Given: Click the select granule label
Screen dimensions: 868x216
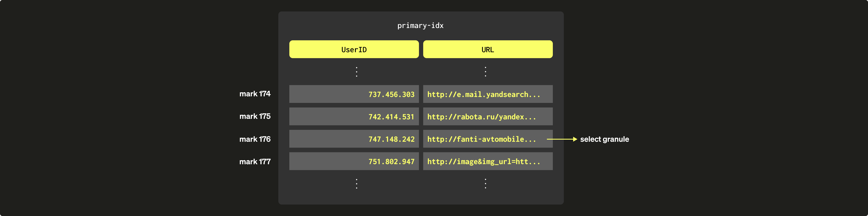Looking at the screenshot, I should 604,139.
